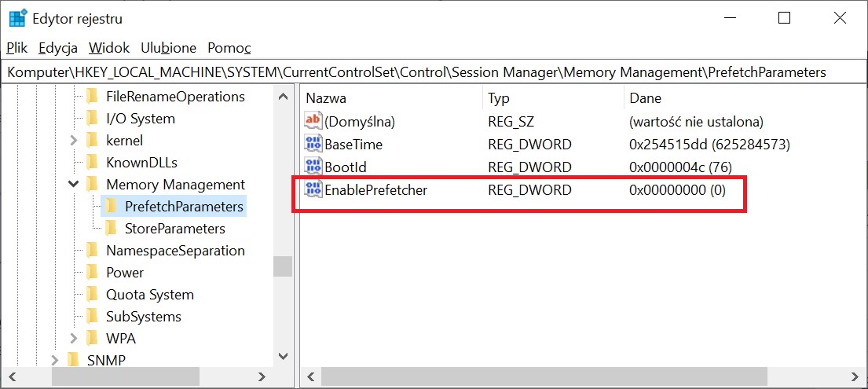Click the registry path address bar
This screenshot has width=868, height=389.
[434, 72]
